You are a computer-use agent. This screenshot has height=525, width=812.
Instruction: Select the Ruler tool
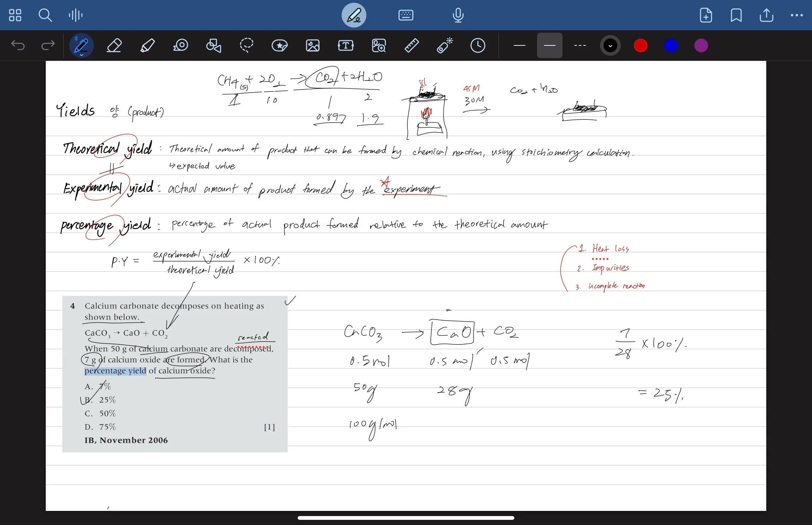click(x=412, y=45)
